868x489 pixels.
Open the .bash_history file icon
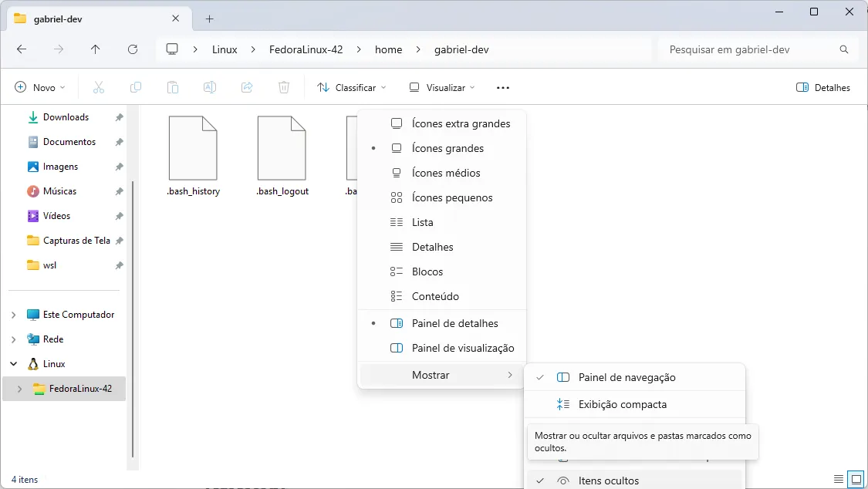[193, 148]
